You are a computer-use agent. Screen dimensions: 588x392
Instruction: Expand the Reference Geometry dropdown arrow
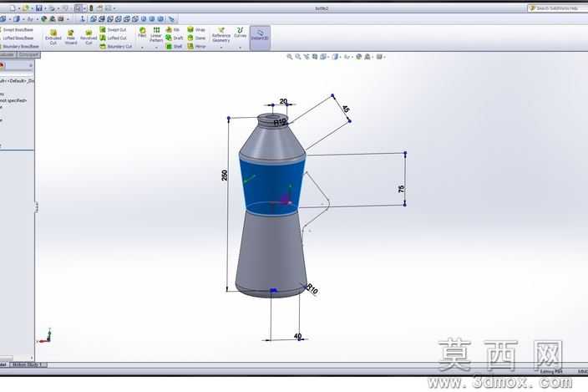click(220, 48)
